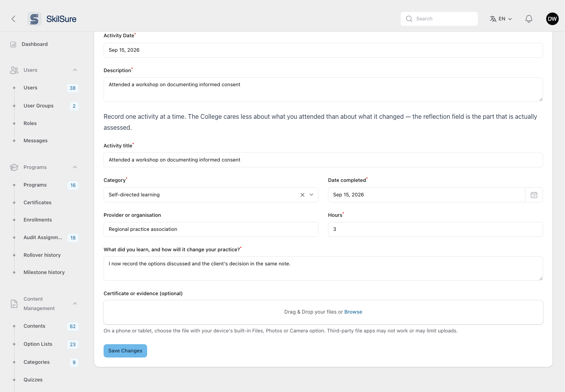This screenshot has width=565, height=392.
Task: Click the Users group people icon
Action: tap(14, 70)
